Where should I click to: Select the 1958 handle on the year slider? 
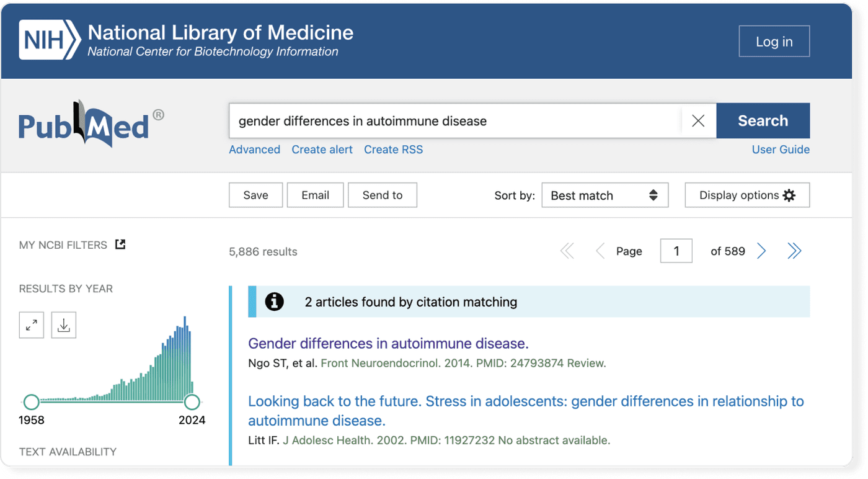(30, 402)
